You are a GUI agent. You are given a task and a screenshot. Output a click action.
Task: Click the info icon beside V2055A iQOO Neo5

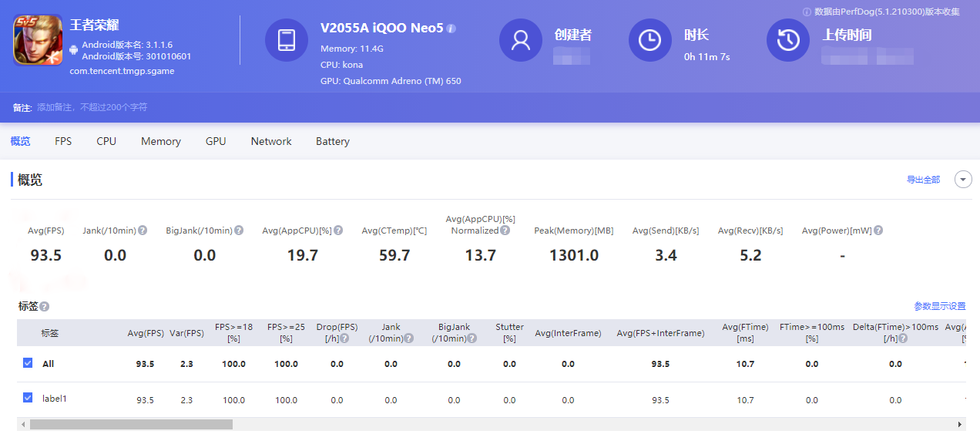(x=451, y=29)
